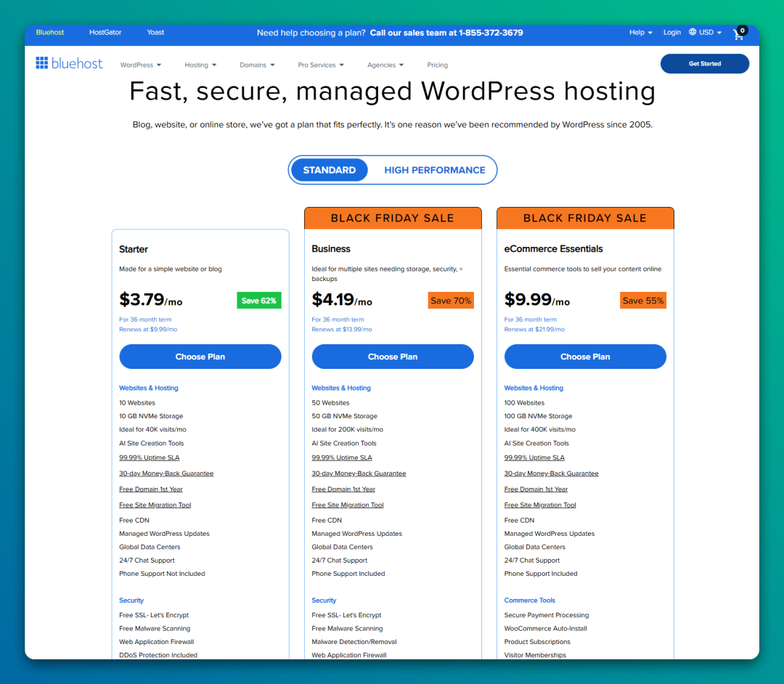Switch to STANDARD plans
Screen dimensions: 784x684
[x=330, y=170]
